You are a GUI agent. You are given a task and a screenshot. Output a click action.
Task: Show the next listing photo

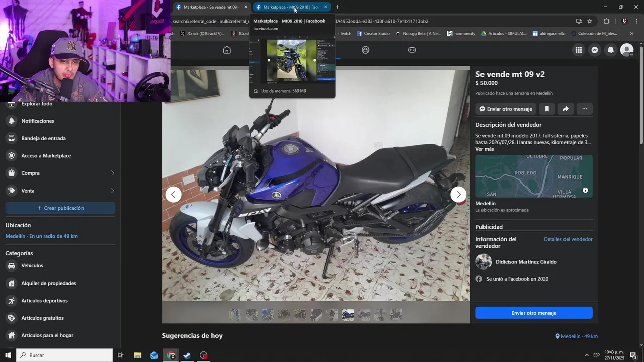coord(458,194)
